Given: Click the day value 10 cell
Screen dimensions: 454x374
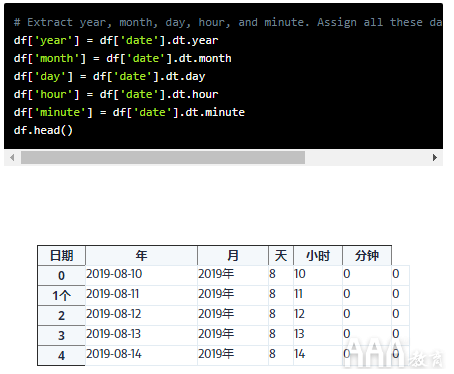Looking at the screenshot, I should pyautogui.click(x=318, y=275).
